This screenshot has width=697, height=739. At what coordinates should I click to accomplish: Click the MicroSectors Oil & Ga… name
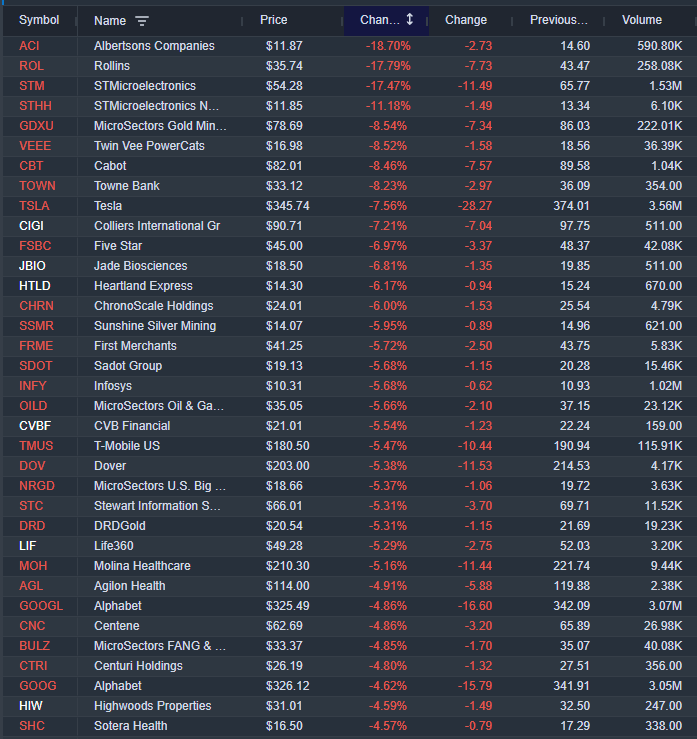click(159, 406)
